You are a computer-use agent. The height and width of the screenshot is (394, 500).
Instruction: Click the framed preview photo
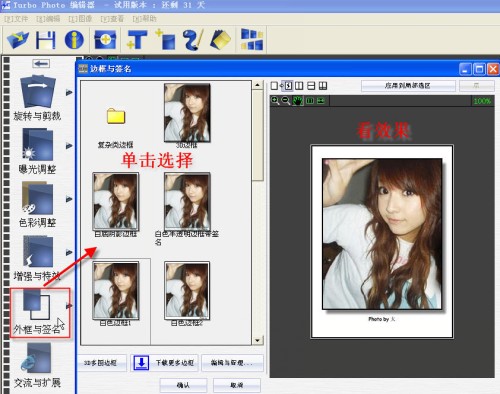(382, 241)
